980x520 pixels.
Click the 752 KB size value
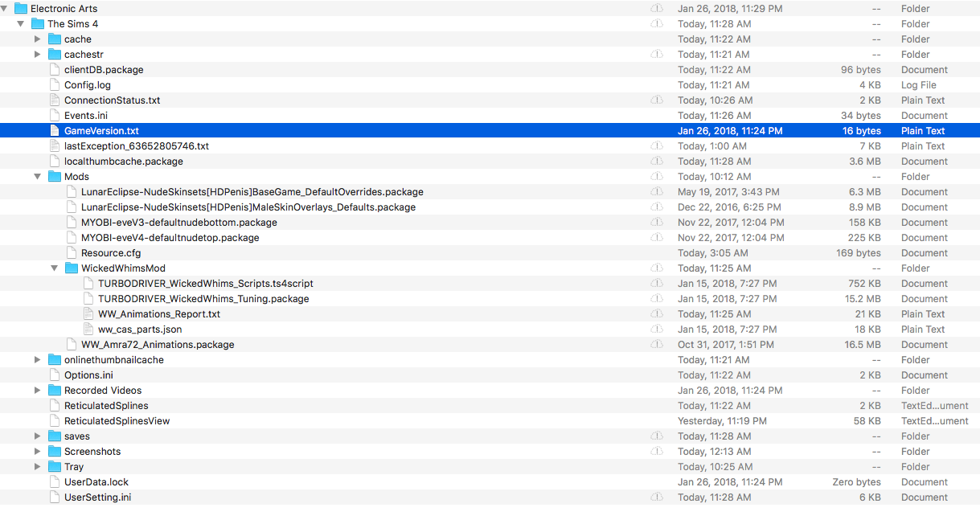[864, 284]
